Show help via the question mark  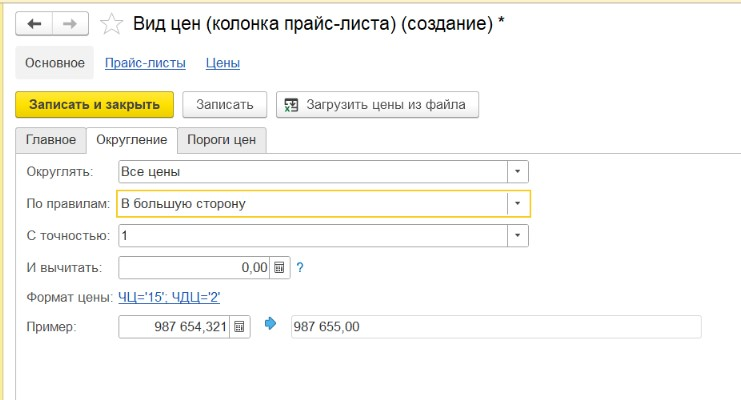click(300, 268)
